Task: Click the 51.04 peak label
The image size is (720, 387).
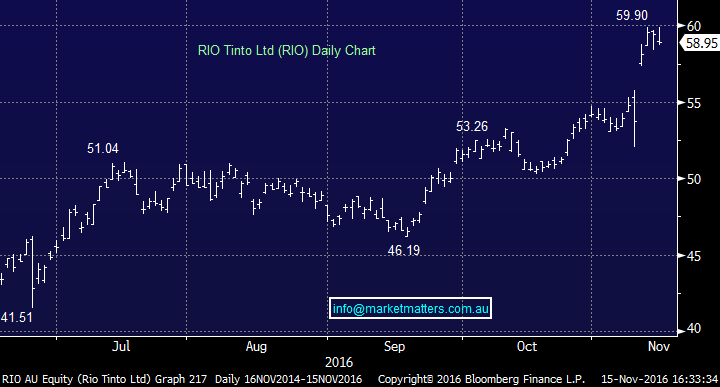Action: click(103, 148)
